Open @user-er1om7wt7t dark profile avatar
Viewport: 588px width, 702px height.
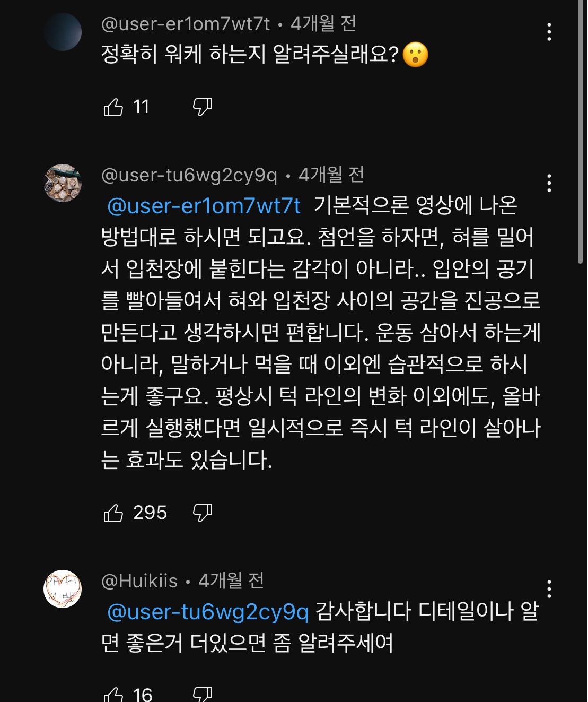tap(63, 32)
